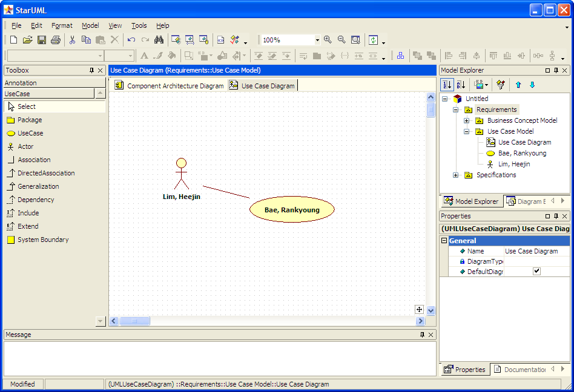Close the Message panel

(x=431, y=335)
